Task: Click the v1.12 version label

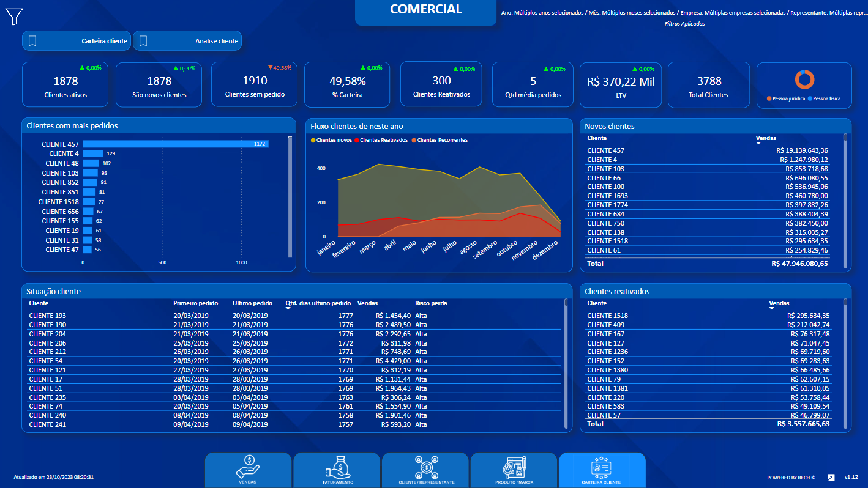Action: 851,477
